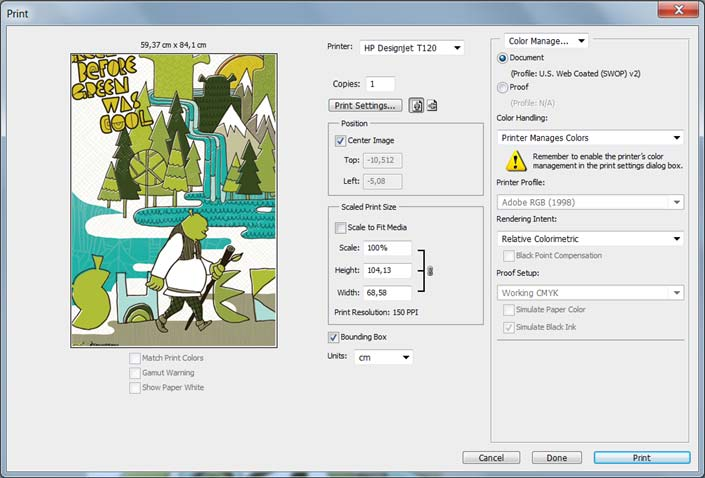This screenshot has width=705, height=478.
Task: Uncheck the Bounding Box option
Action: coord(333,337)
